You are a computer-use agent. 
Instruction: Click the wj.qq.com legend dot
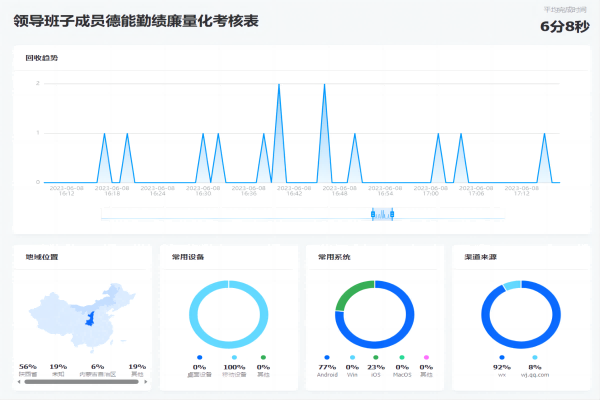click(535, 357)
